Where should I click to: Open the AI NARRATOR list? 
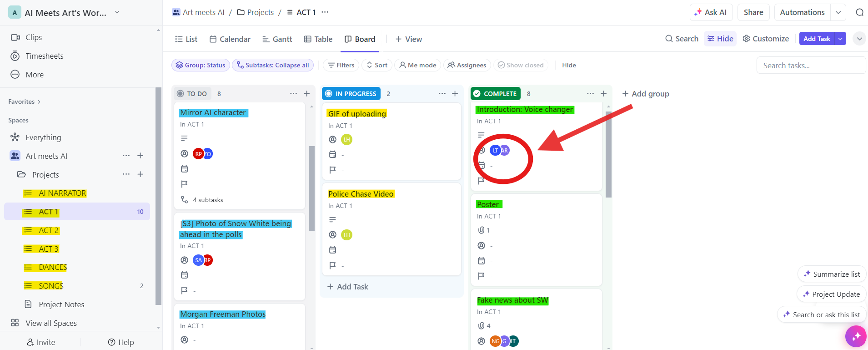coord(55,193)
